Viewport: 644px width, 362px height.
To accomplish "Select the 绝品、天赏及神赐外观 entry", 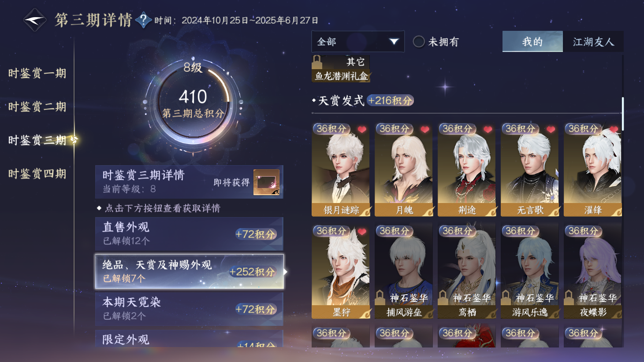I will click(x=190, y=271).
